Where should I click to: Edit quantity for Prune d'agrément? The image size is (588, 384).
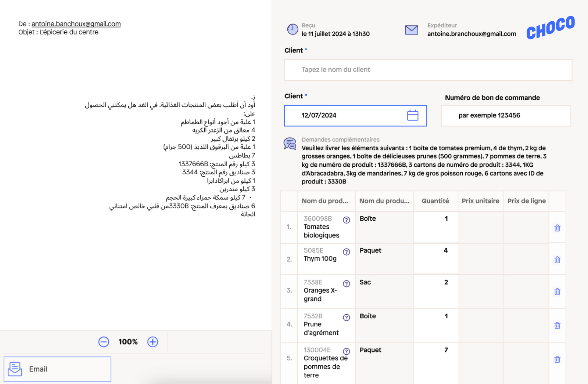tap(436, 325)
